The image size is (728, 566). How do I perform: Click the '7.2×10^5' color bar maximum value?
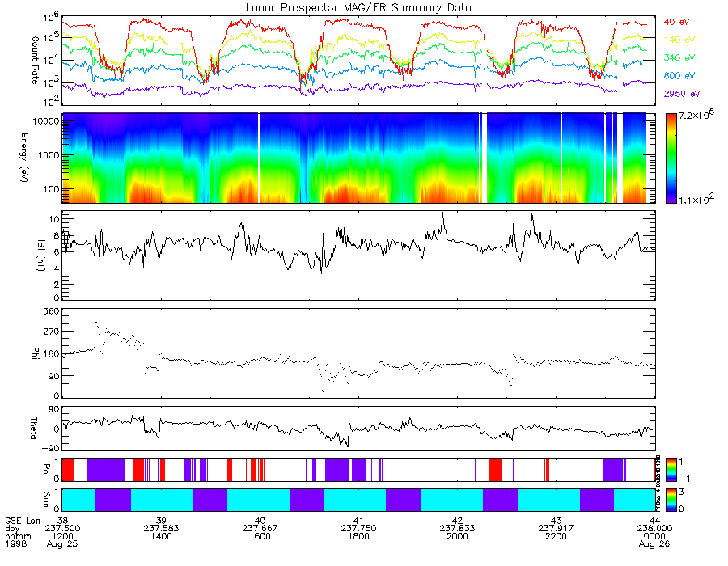tap(696, 115)
